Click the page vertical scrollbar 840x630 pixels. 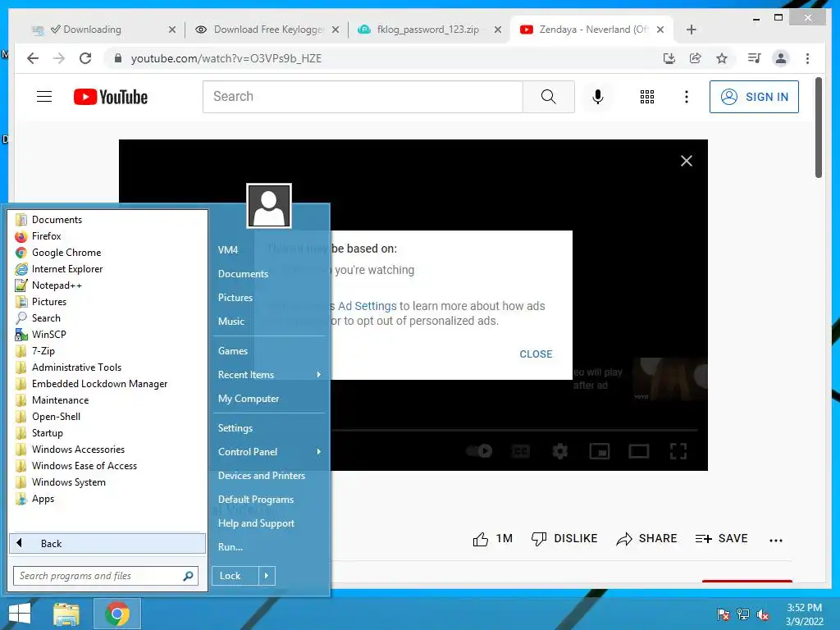point(819,126)
